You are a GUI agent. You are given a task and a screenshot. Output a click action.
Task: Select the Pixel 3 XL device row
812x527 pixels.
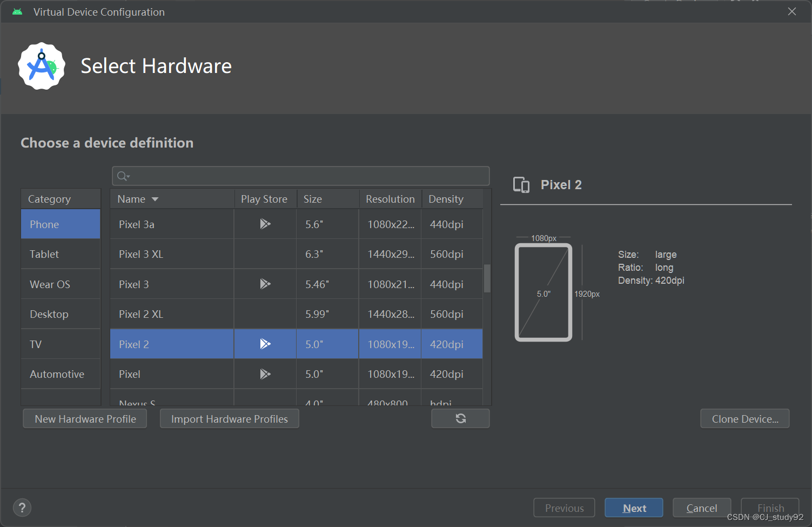pyautogui.click(x=296, y=254)
